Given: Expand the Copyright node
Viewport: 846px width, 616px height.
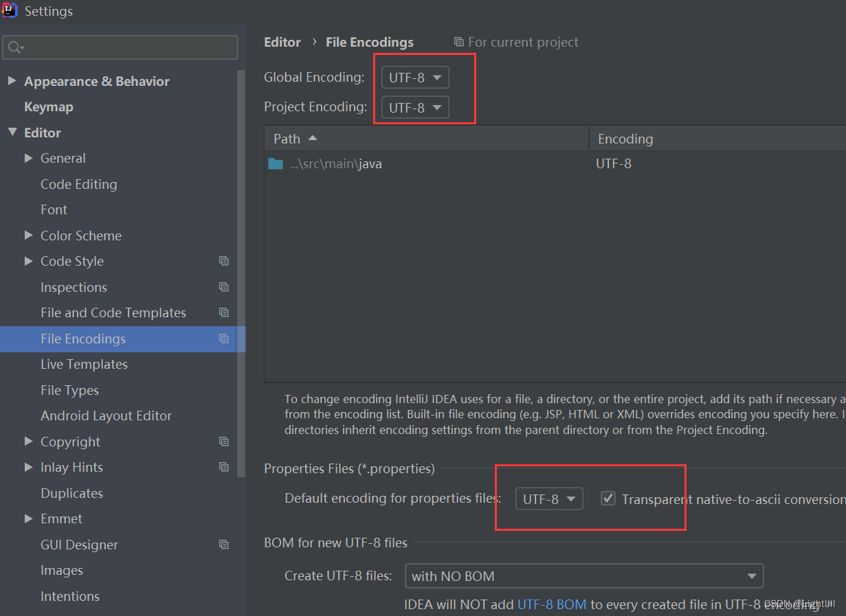Looking at the screenshot, I should pos(28,442).
